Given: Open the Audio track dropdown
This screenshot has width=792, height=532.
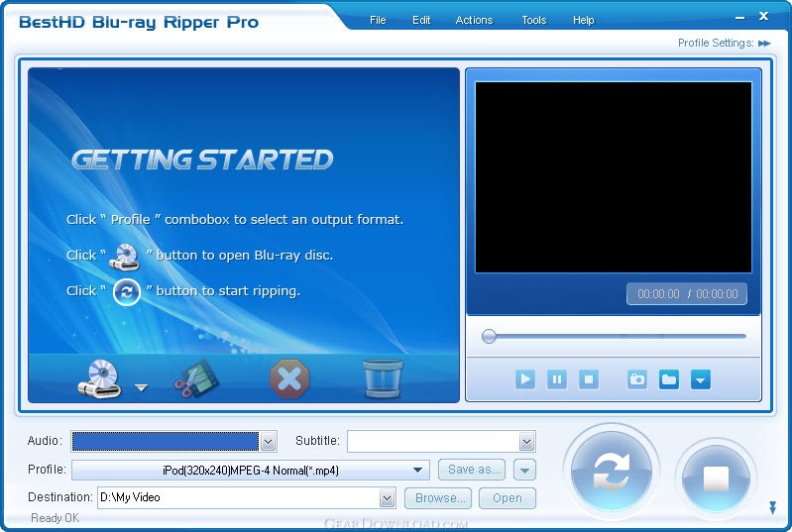Looking at the screenshot, I should coord(268,442).
